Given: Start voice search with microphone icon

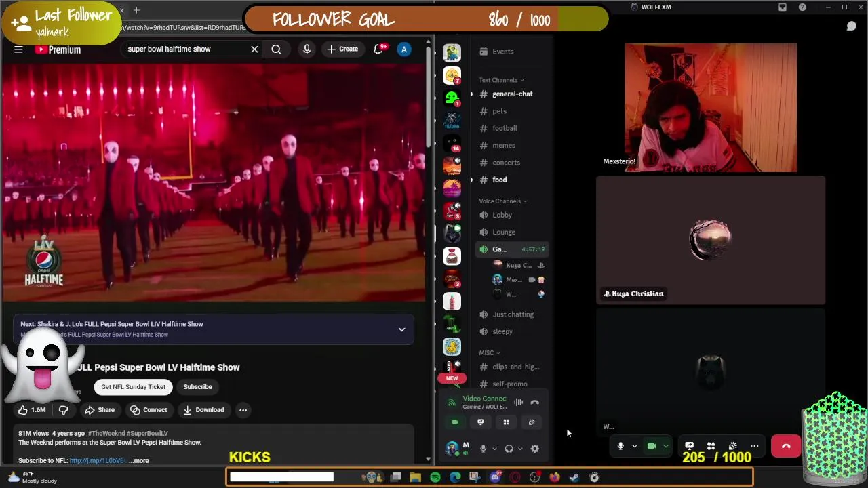Looking at the screenshot, I should pyautogui.click(x=307, y=49).
